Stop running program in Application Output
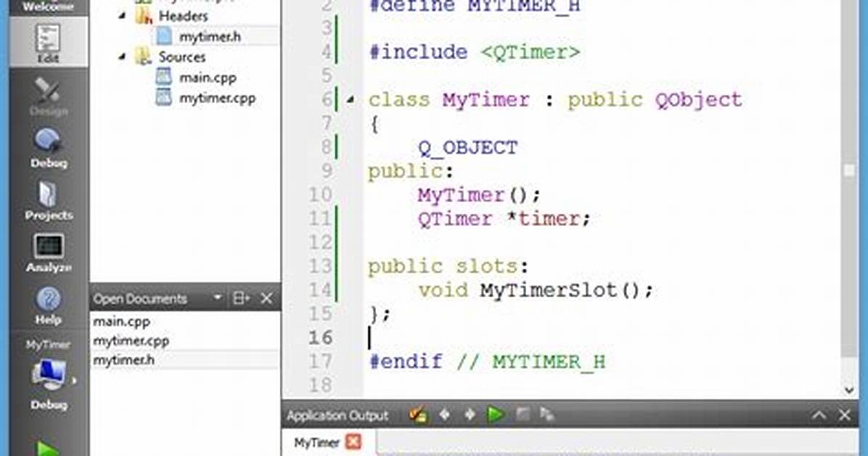 click(x=522, y=414)
